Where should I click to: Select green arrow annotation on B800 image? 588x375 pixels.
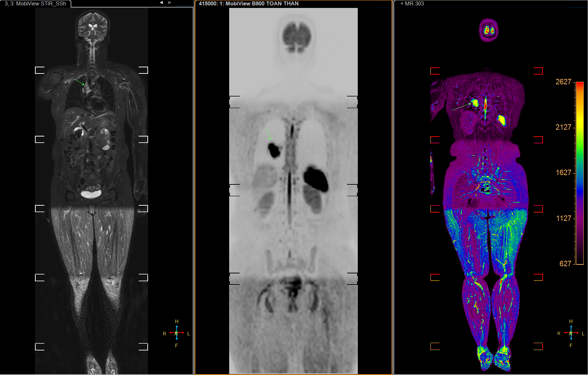(268, 133)
